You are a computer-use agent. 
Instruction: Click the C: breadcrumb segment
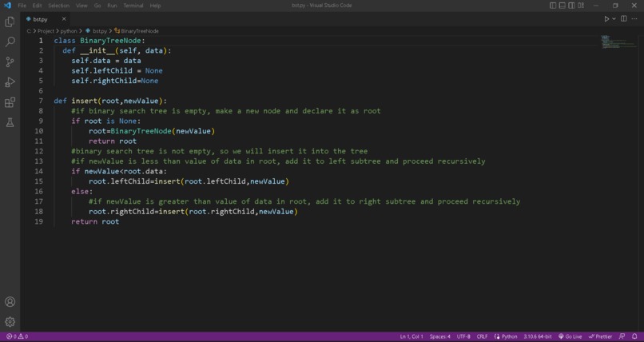[29, 31]
